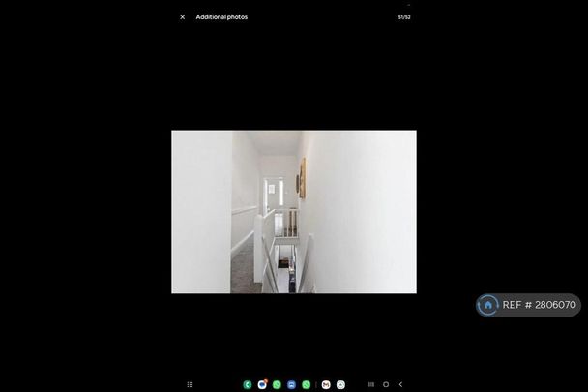
Task: Close the Additional photos viewer
Action: 182,16
